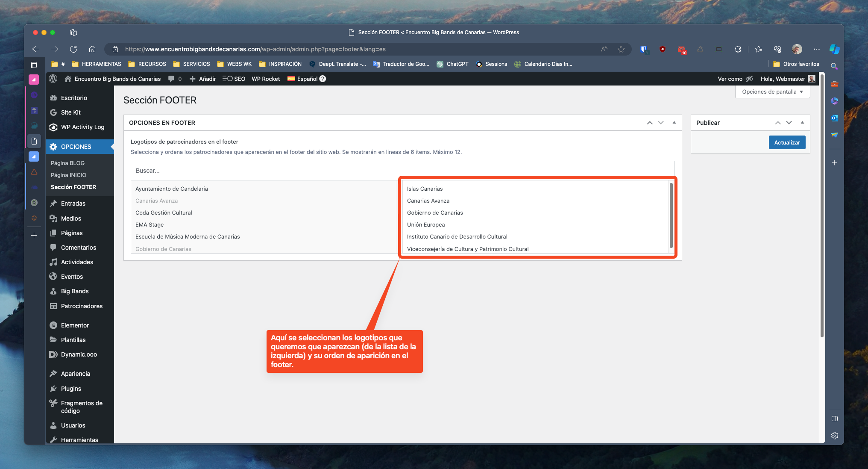Click the Actualizar button
868x469 pixels.
[x=787, y=142]
